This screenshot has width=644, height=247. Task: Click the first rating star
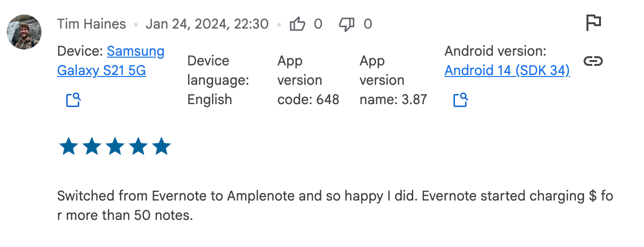(x=68, y=146)
